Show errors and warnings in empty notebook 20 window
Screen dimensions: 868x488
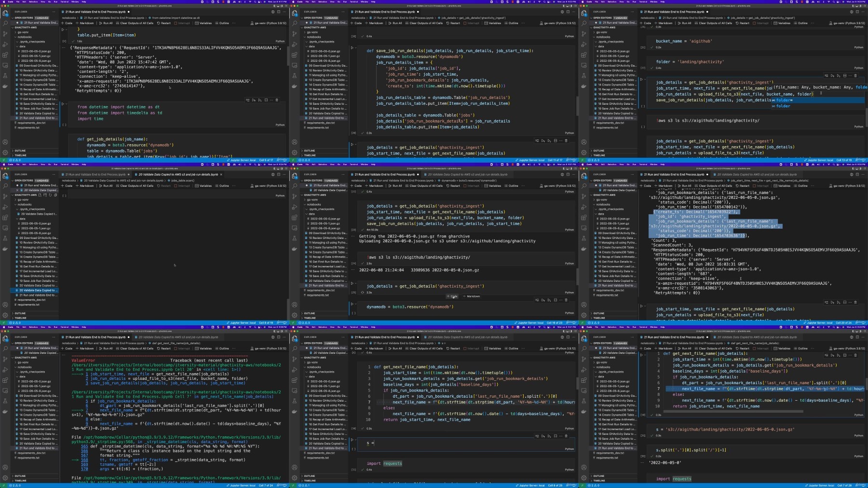tap(14, 322)
